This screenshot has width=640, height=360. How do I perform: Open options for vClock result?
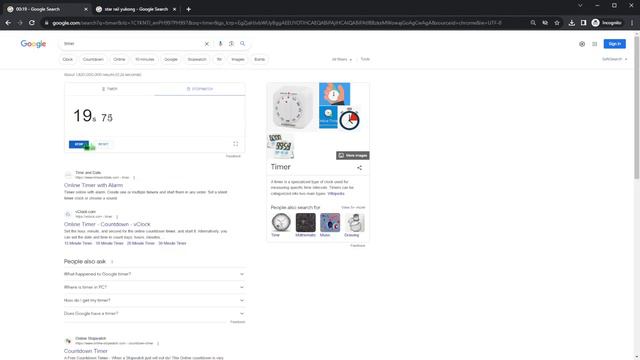coord(117,217)
